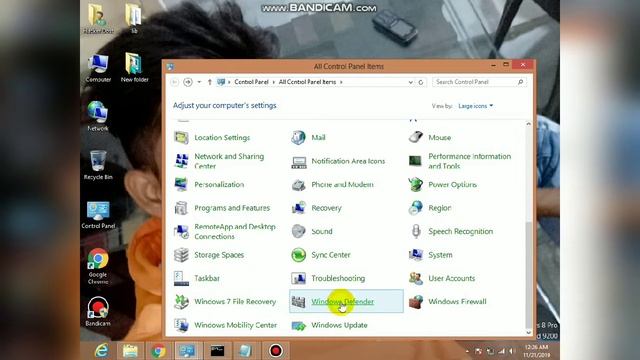Open Chrome from the taskbar
The height and width of the screenshot is (360, 640).
click(159, 351)
